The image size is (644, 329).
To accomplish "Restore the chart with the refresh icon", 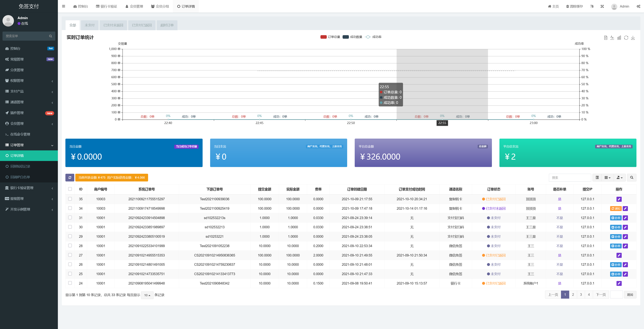I will [x=626, y=38].
